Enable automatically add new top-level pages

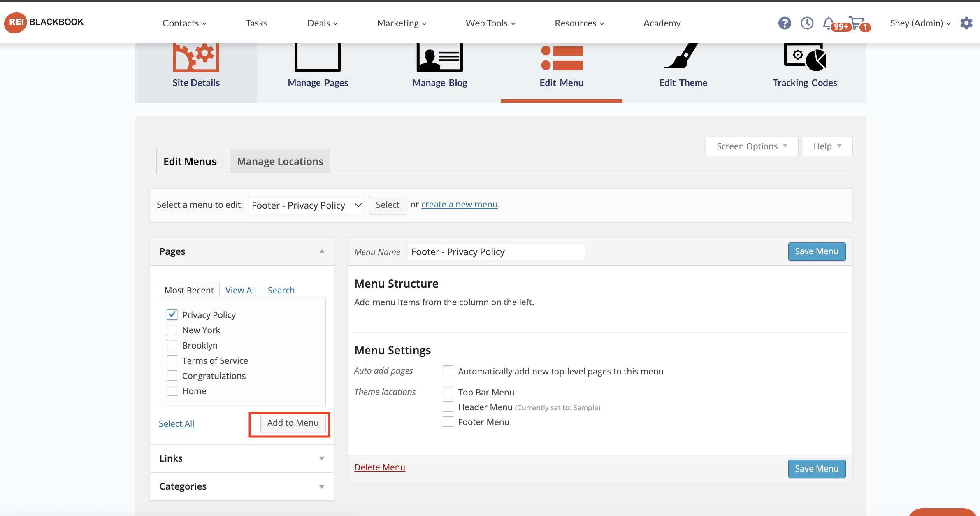click(x=448, y=371)
